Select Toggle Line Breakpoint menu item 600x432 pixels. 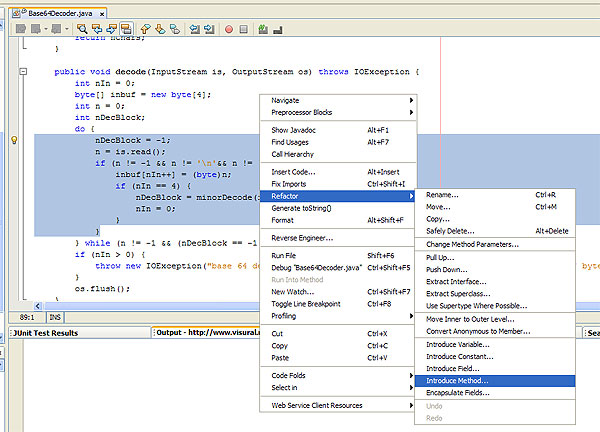coord(338,304)
